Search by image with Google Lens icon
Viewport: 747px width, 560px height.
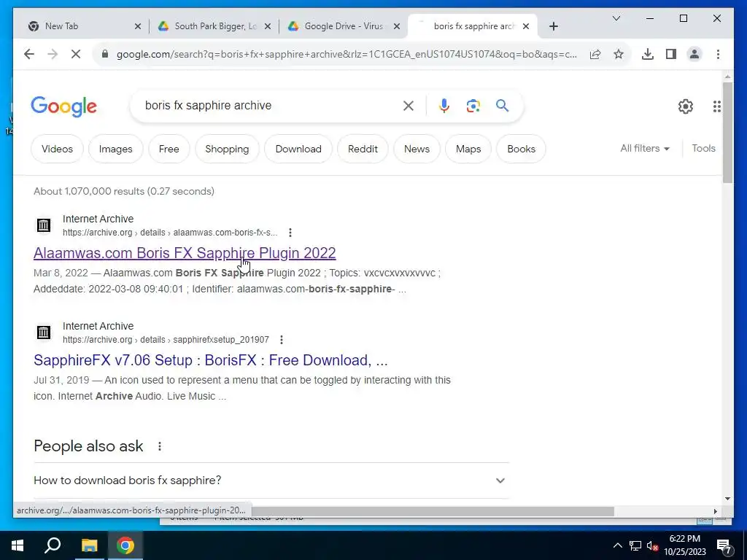[473, 106]
